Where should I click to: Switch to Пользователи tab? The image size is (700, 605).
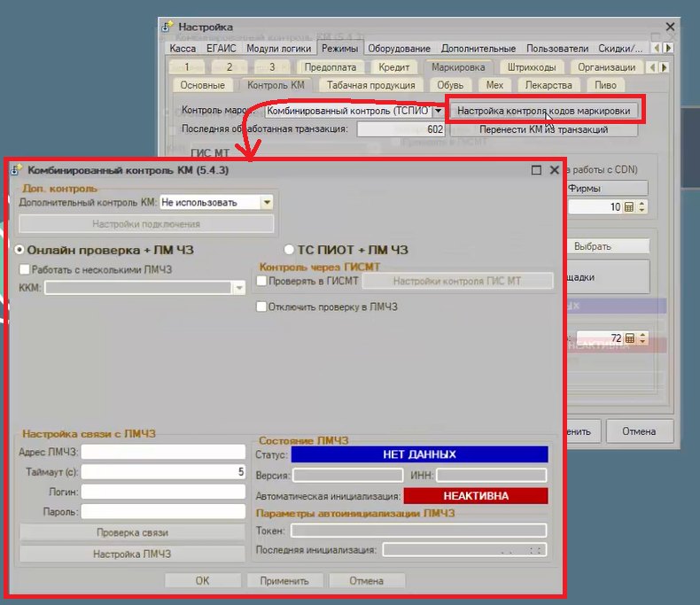(557, 48)
